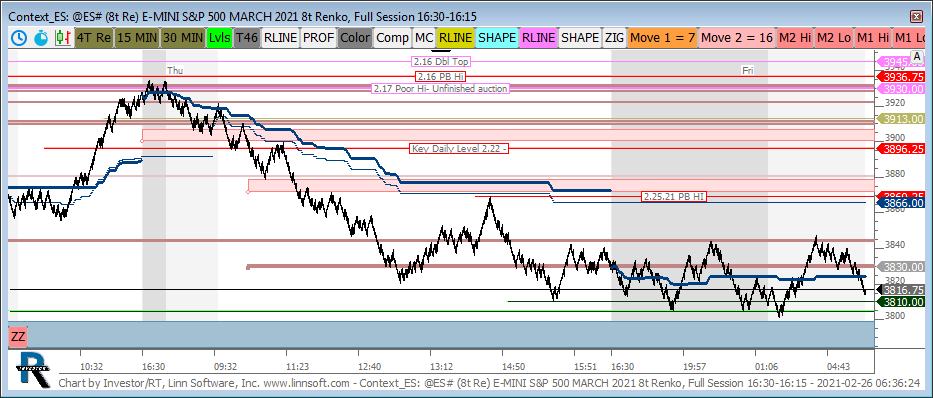Toggle the green Lvls button
The height and width of the screenshot is (398, 933).
(219, 37)
